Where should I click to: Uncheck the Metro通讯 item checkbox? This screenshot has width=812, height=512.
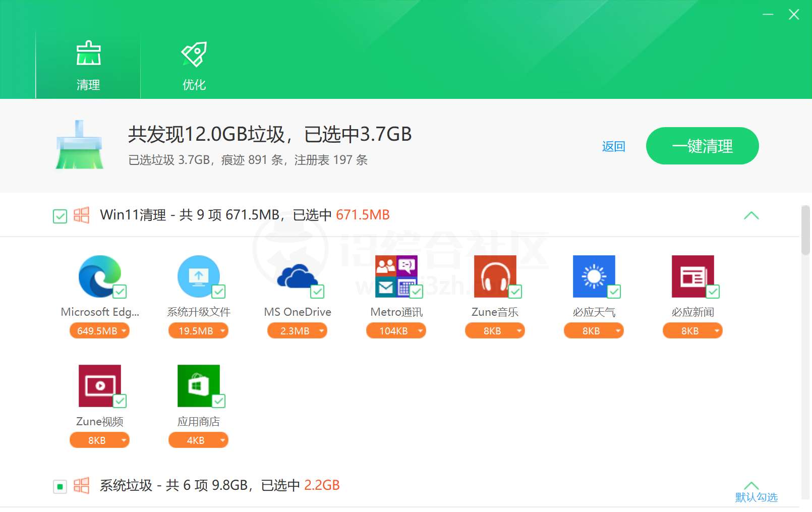click(x=416, y=292)
